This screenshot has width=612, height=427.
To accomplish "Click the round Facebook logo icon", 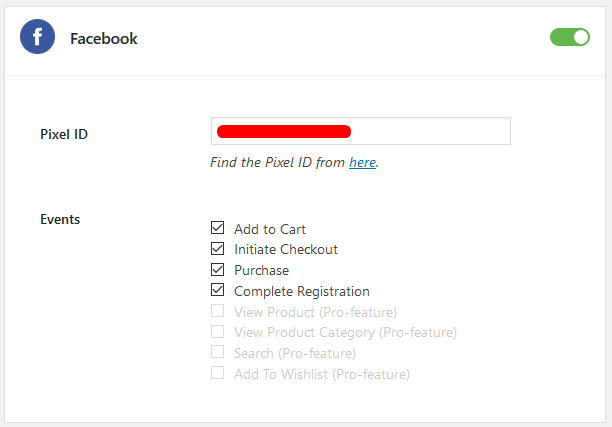I will [37, 37].
